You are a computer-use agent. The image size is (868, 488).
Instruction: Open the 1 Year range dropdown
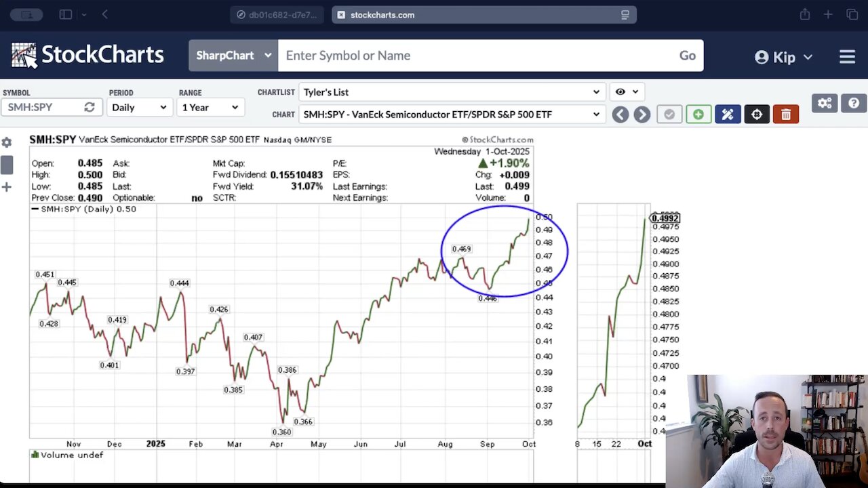(x=210, y=107)
